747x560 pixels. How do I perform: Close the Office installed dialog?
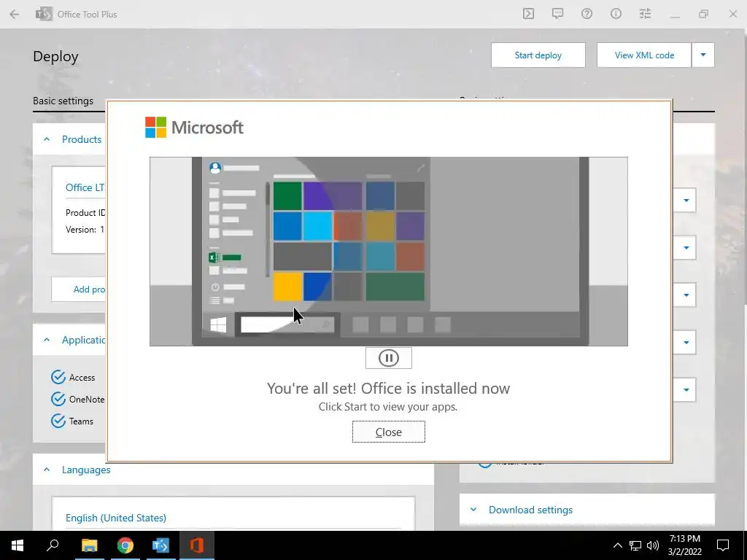pos(388,432)
